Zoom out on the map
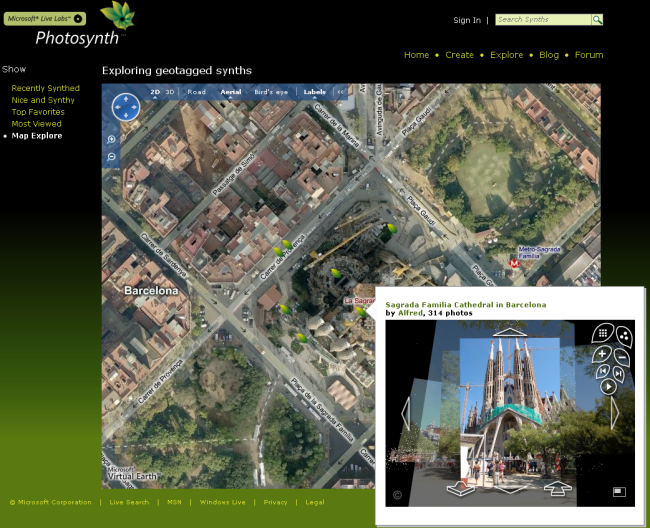This screenshot has height=528, width=650. pos(111,157)
